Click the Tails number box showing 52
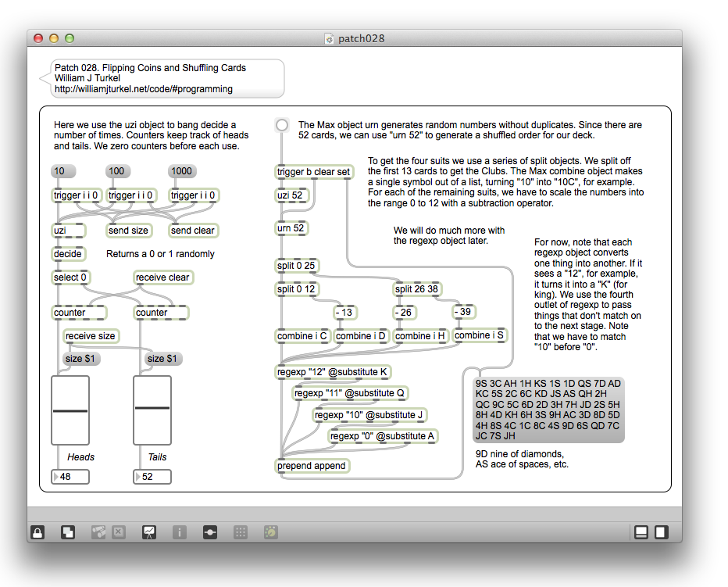 pyautogui.click(x=152, y=477)
